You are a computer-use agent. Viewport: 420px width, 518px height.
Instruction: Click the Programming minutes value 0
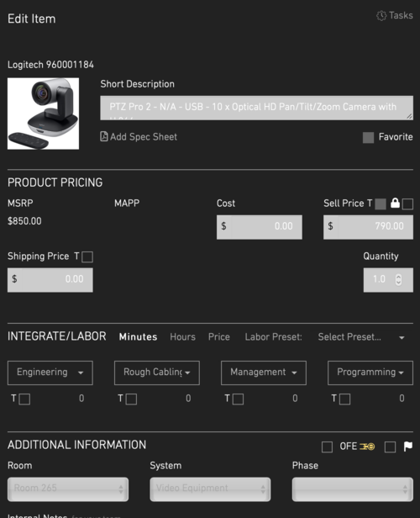point(402,399)
